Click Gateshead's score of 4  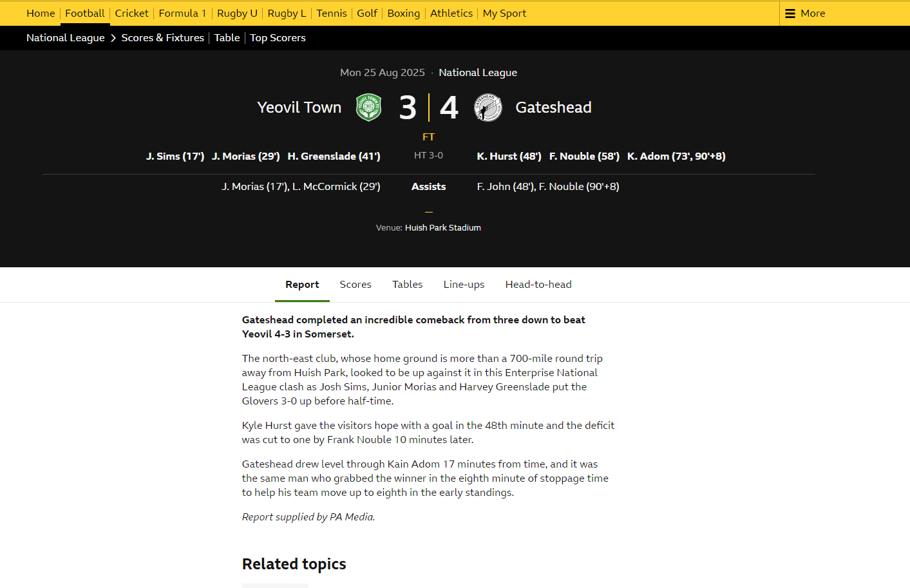click(449, 108)
